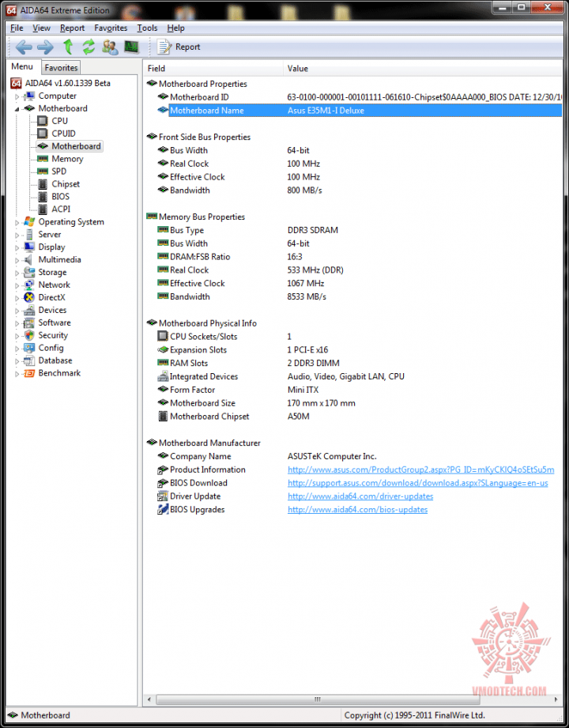Viewport: 569px width, 728px height.
Task: Switch to the Favorites tab
Action: pyautogui.click(x=62, y=68)
